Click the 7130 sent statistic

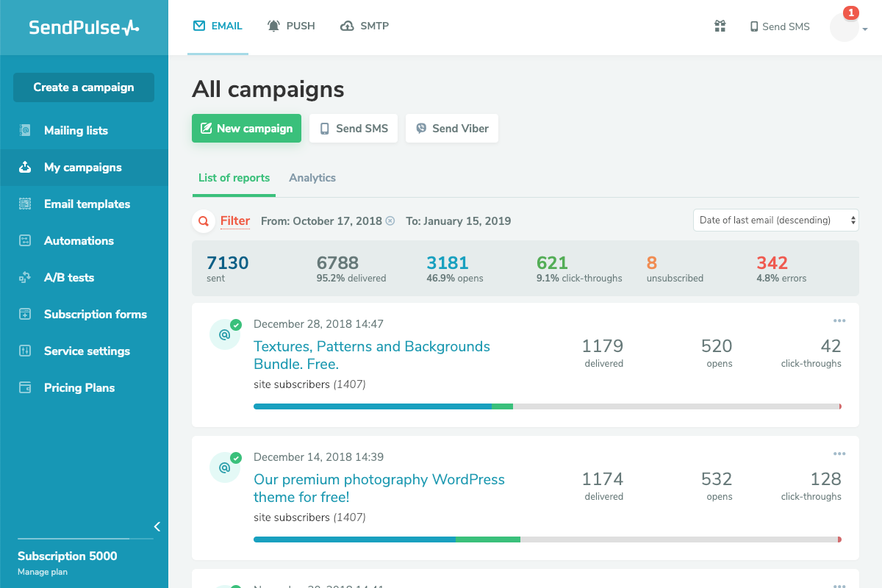tap(228, 268)
